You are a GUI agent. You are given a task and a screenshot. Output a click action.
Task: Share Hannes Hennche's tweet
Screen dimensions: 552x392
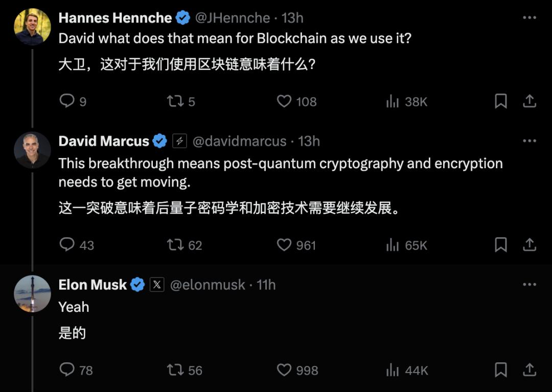pyautogui.click(x=530, y=101)
